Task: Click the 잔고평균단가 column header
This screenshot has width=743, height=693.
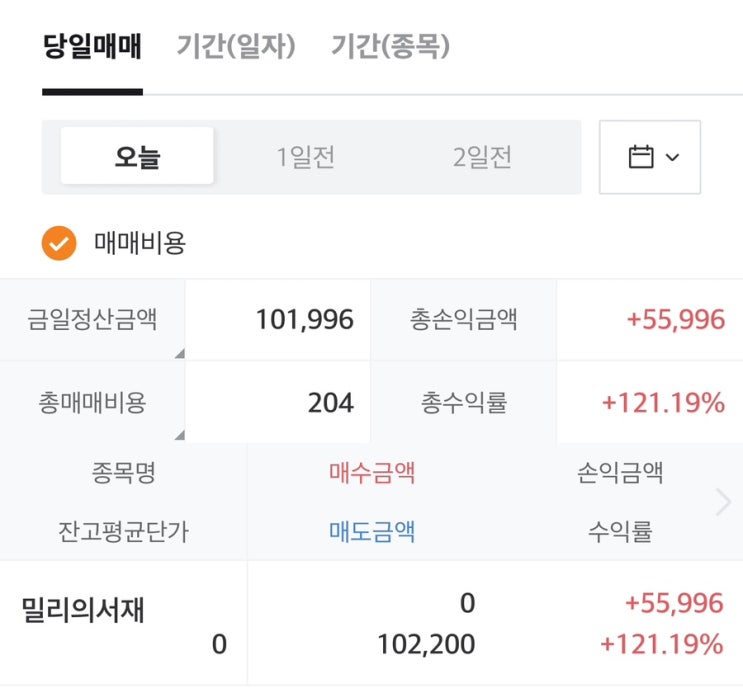Action: point(123,531)
